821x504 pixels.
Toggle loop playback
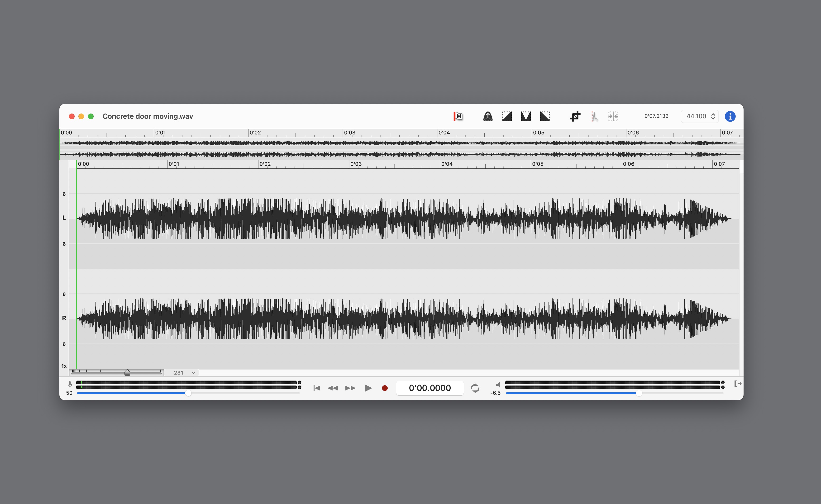tap(475, 388)
